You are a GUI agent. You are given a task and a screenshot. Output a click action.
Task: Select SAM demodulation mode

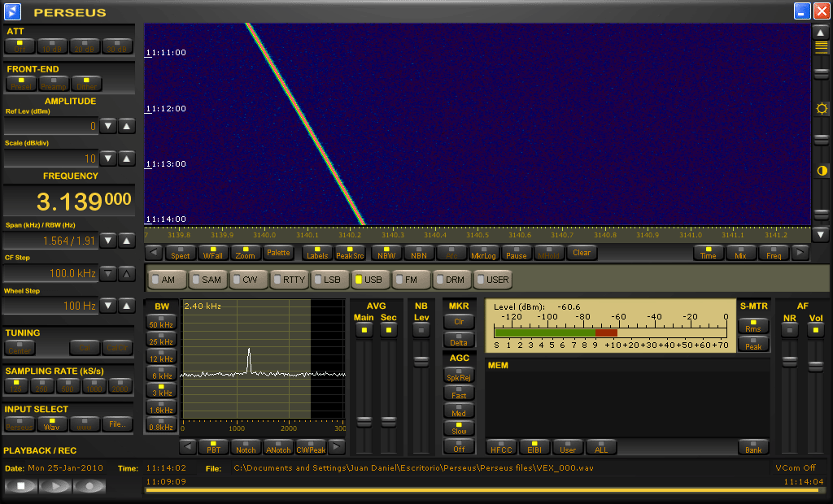click(x=207, y=280)
